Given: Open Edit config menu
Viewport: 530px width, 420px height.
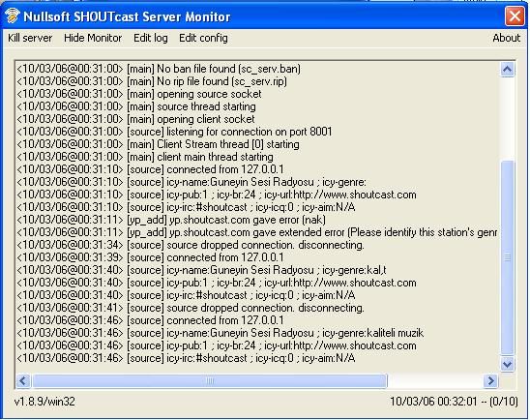Looking at the screenshot, I should (203, 38).
